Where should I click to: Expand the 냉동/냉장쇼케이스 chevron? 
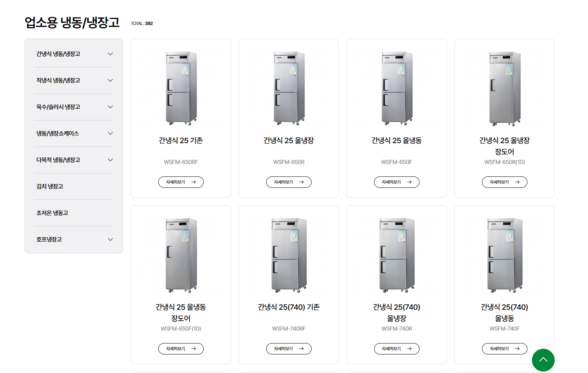111,133
